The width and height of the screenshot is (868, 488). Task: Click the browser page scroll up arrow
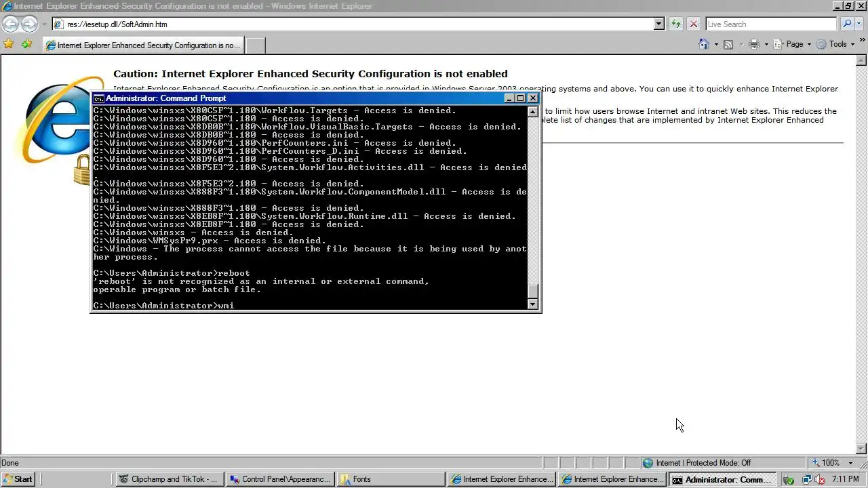tap(862, 60)
